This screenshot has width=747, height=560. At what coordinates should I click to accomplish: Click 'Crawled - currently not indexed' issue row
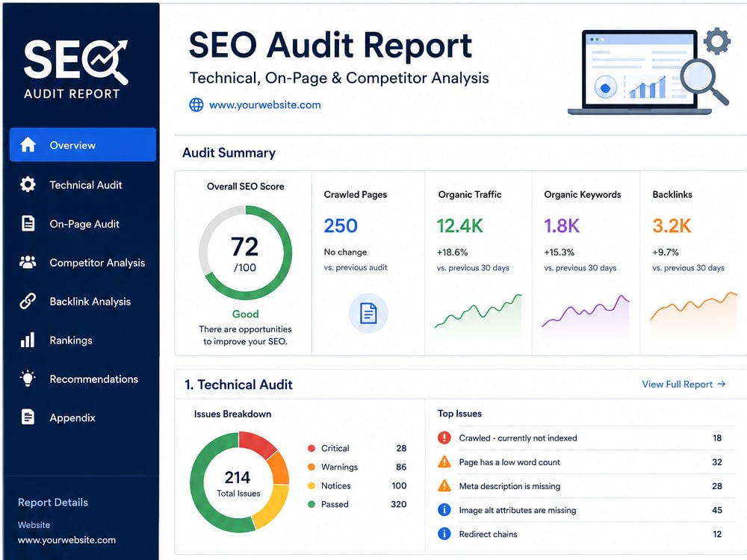(586, 438)
